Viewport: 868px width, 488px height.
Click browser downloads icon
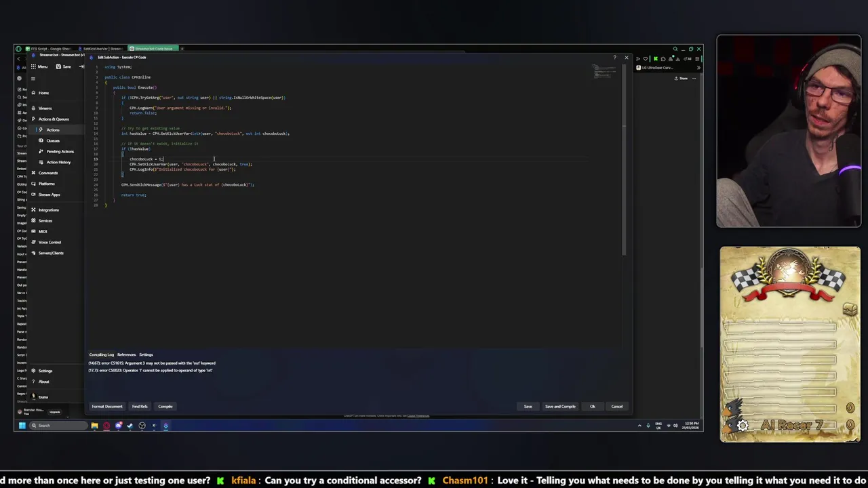coord(678,59)
